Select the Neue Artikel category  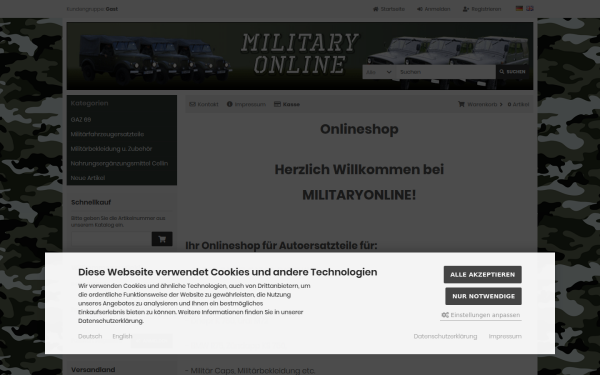(88, 178)
